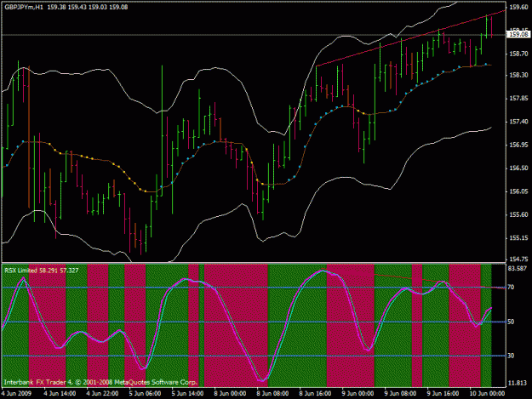Click the 157.40 price scale label

point(518,122)
